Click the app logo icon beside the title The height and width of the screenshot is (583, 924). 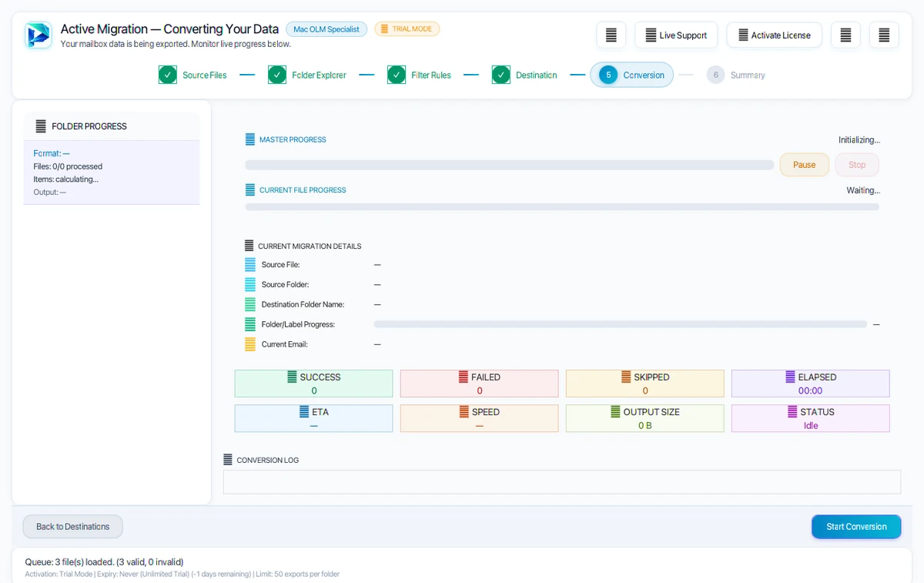pyautogui.click(x=38, y=35)
